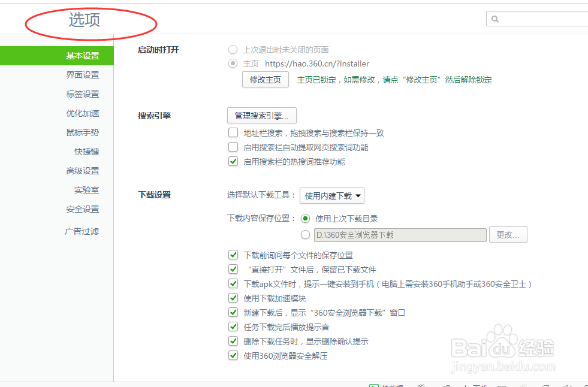Uncheck 使用360浏览器安全解压
This screenshot has width=588, height=387.
tap(233, 355)
